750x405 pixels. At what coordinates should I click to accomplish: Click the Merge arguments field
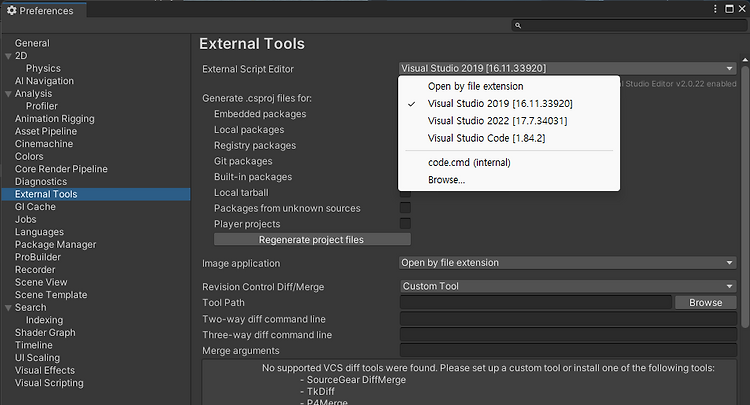click(x=568, y=350)
